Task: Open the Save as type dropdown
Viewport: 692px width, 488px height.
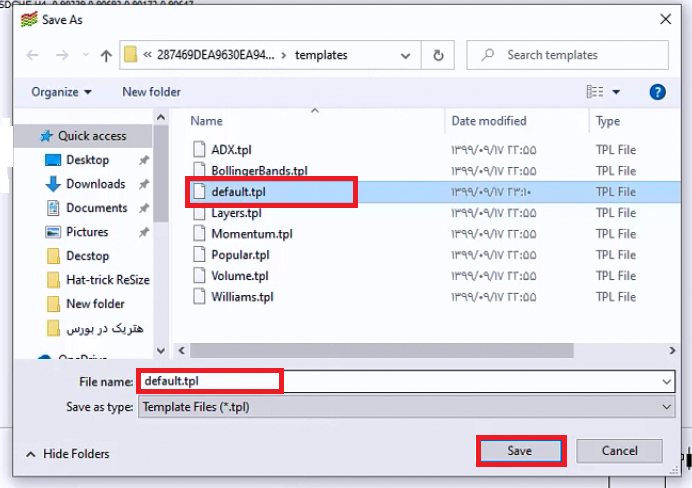Action: (406, 407)
